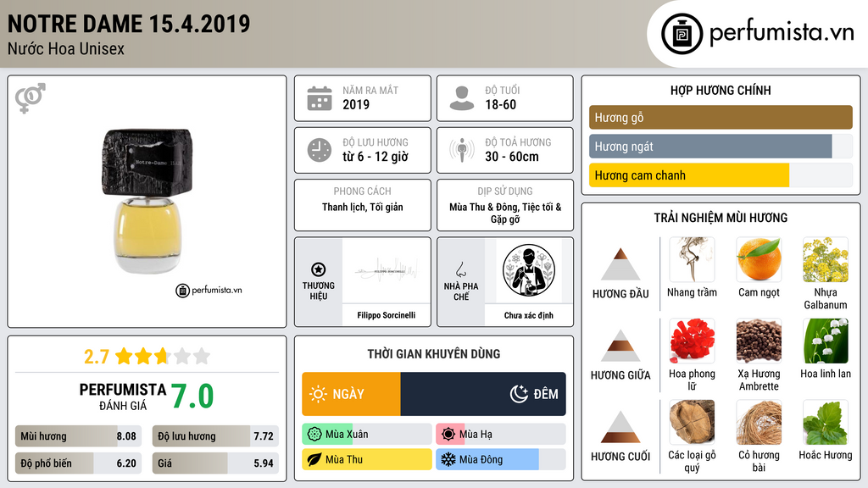Click the clock icon beside Độ lưu hương

tap(320, 150)
